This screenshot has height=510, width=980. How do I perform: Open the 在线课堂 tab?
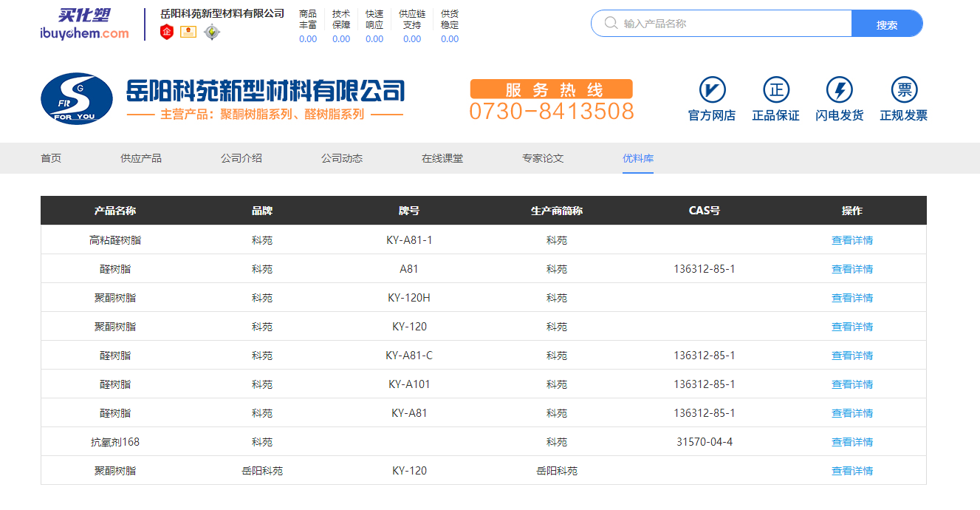442,158
